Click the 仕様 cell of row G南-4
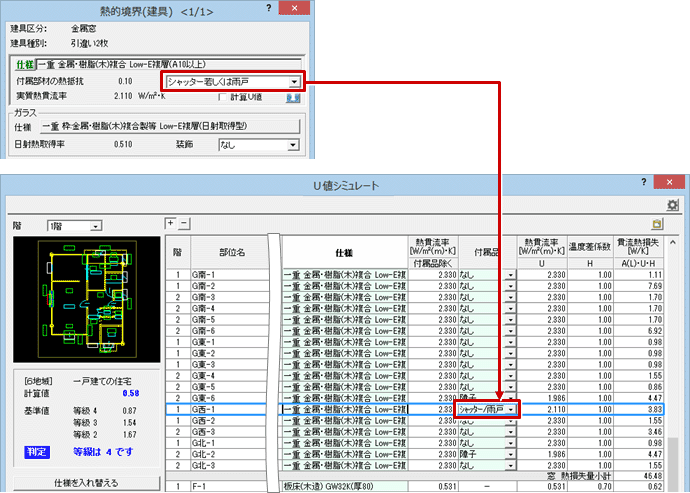This screenshot has height=493, width=690. point(345,309)
